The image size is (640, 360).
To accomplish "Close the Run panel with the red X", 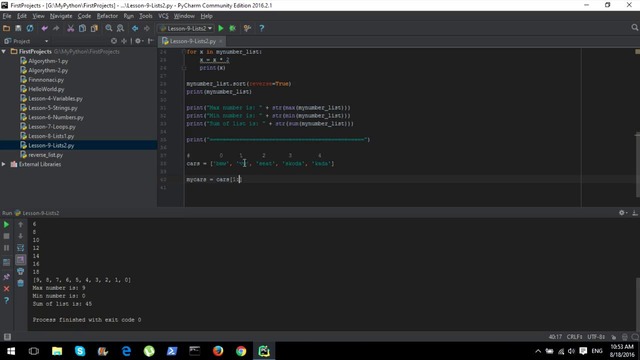I will click(6, 289).
